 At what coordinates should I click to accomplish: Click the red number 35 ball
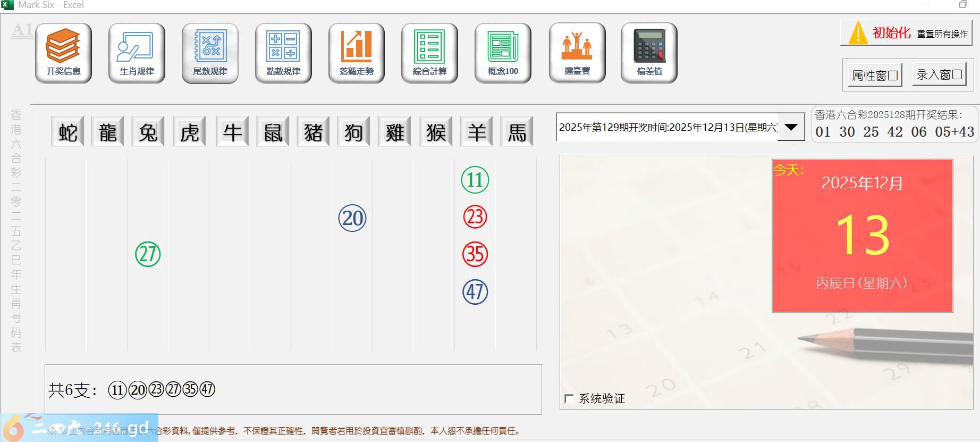(475, 254)
